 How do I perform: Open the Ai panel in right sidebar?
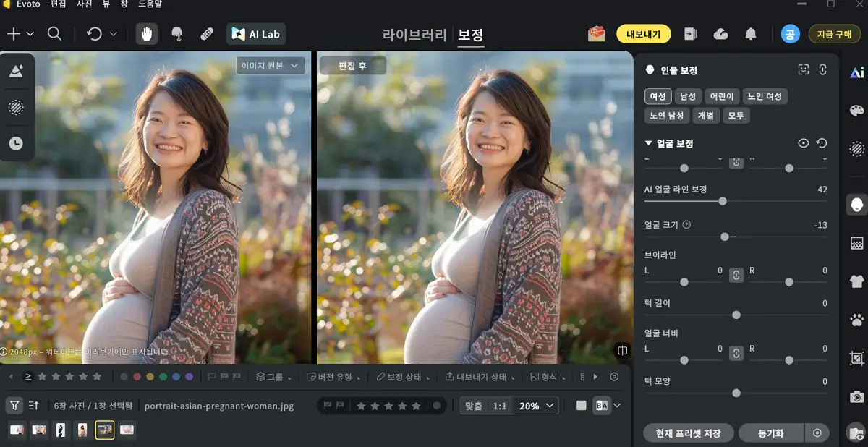pos(856,72)
